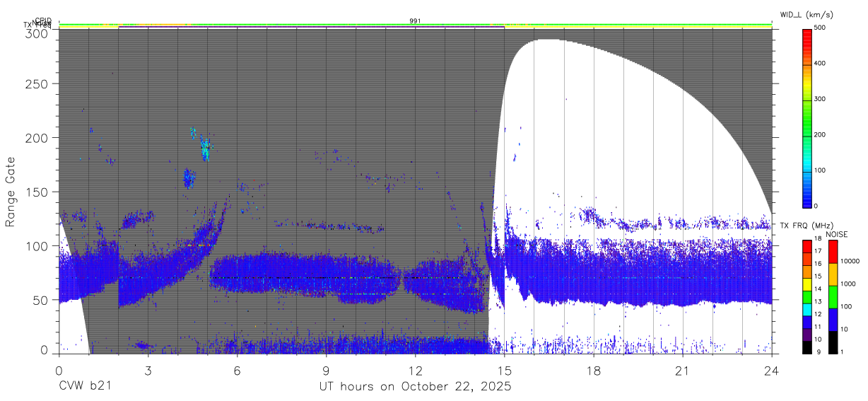This screenshot has height=401, width=868.
Task: Click the 9 label on the TX FRQ scale
Action: coord(819,351)
